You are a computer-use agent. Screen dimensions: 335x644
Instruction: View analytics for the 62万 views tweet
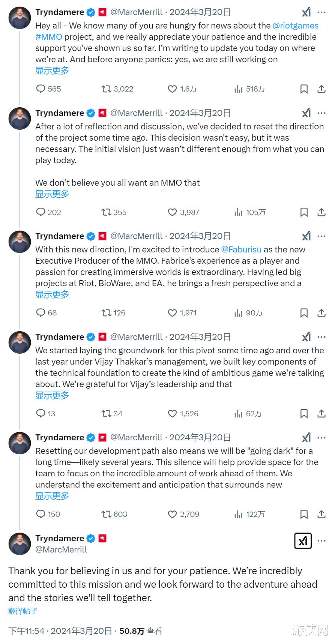[x=238, y=414]
